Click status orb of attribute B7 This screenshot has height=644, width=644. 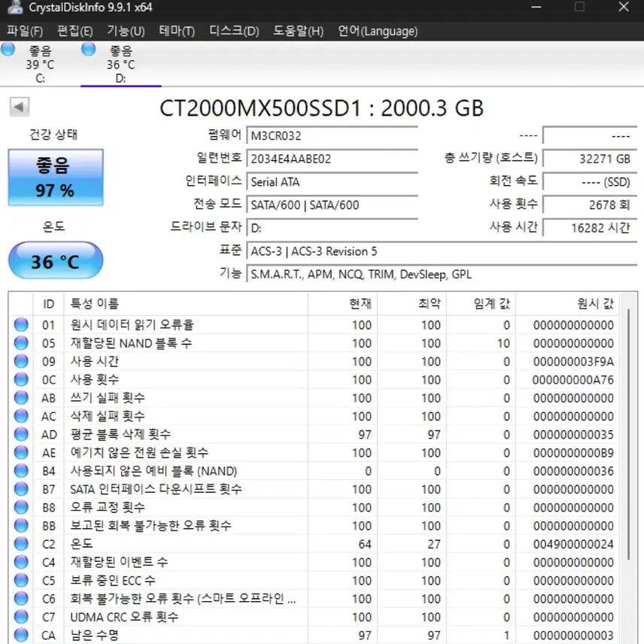coord(21,489)
